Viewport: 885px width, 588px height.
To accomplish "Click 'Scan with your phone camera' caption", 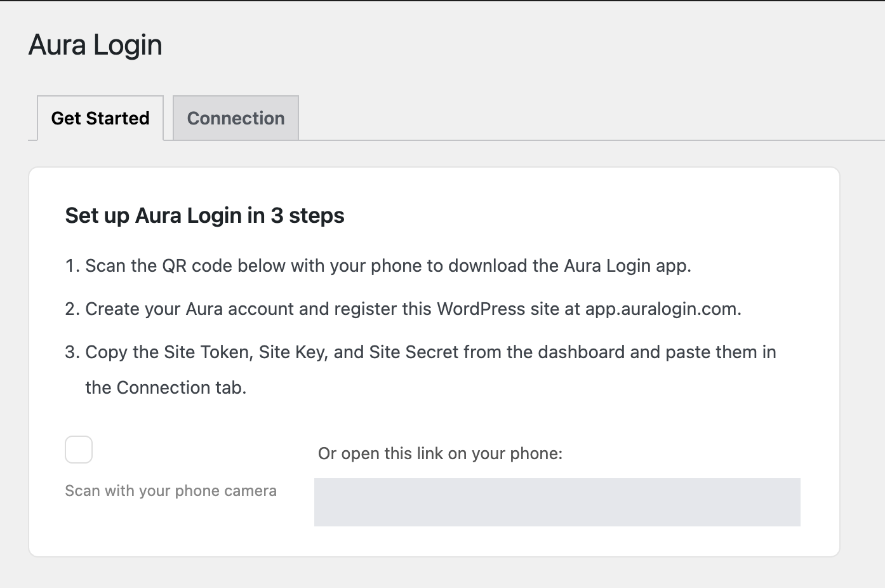I will [x=171, y=491].
